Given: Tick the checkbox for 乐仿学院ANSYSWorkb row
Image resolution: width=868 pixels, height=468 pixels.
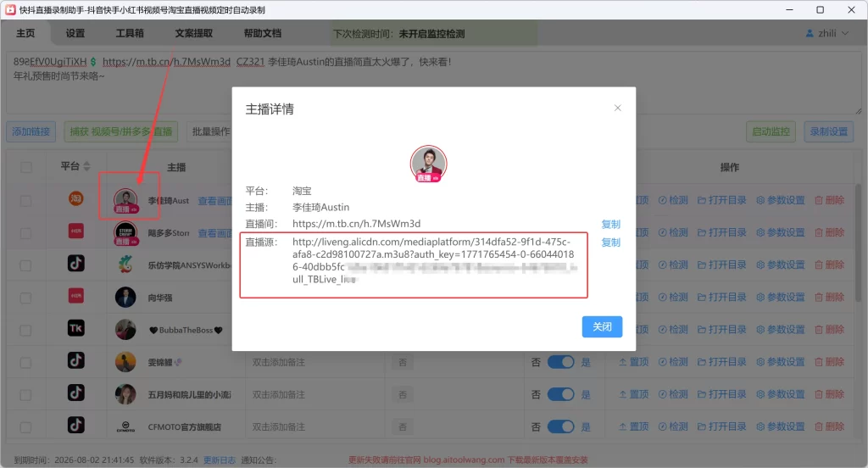Looking at the screenshot, I should [26, 265].
